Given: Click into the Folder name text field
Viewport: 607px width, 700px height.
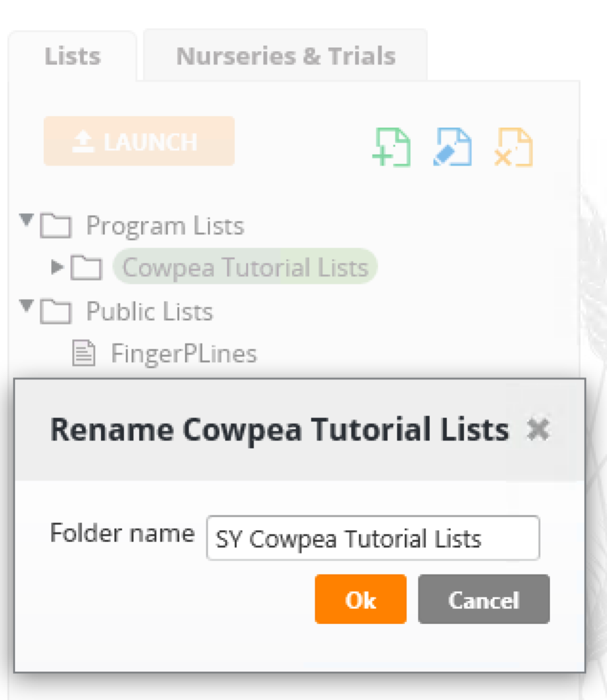Looking at the screenshot, I should [373, 538].
